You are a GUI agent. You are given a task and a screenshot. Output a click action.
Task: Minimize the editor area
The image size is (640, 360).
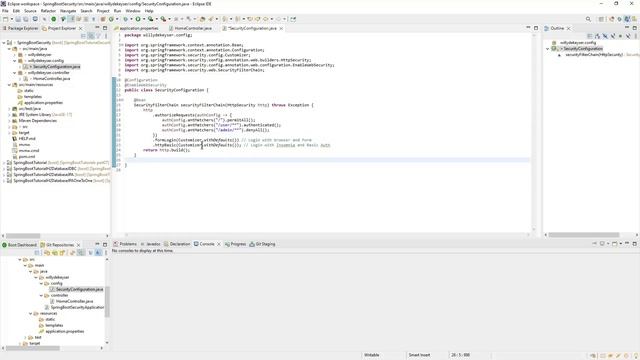tap(528, 28)
